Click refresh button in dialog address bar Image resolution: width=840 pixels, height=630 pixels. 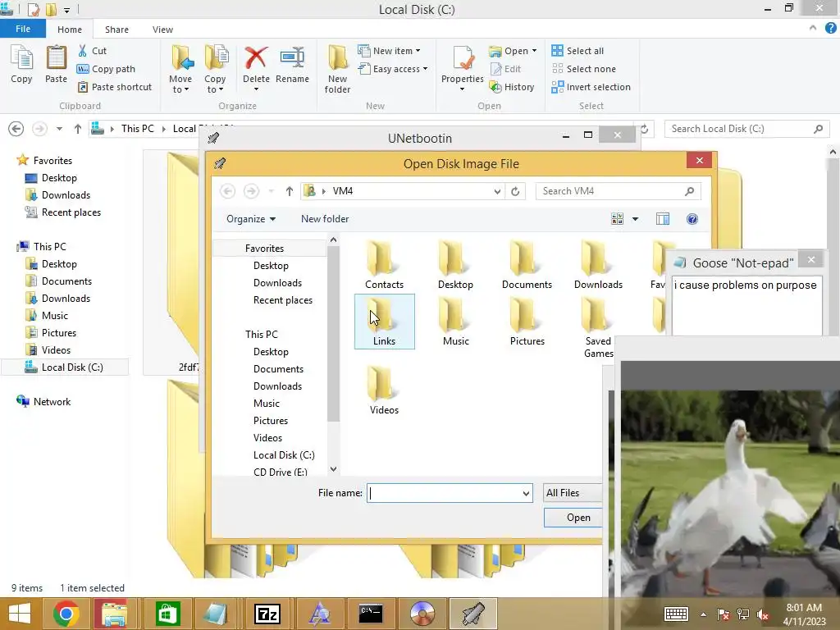(x=515, y=191)
